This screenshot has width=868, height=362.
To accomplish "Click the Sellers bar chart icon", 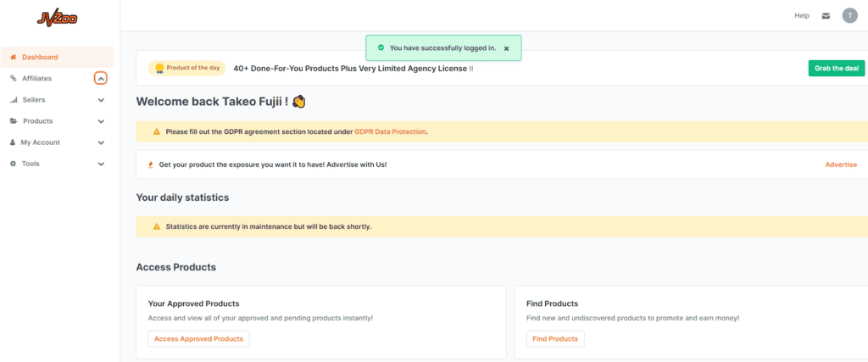I will 14,100.
